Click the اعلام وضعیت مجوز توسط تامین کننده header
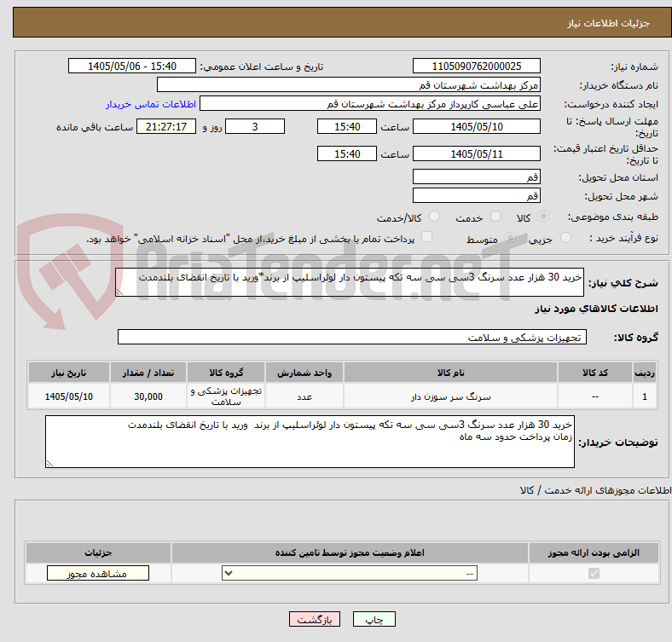The image size is (672, 642). pyautogui.click(x=350, y=552)
